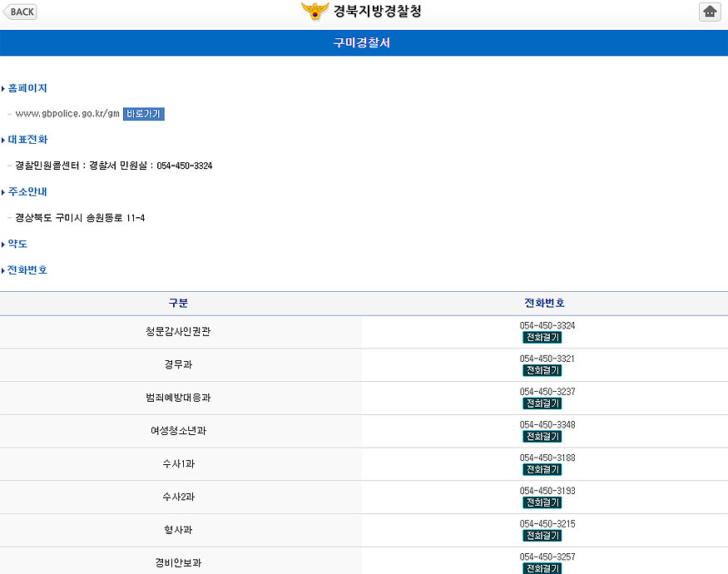Click the home icon in header

(710, 12)
